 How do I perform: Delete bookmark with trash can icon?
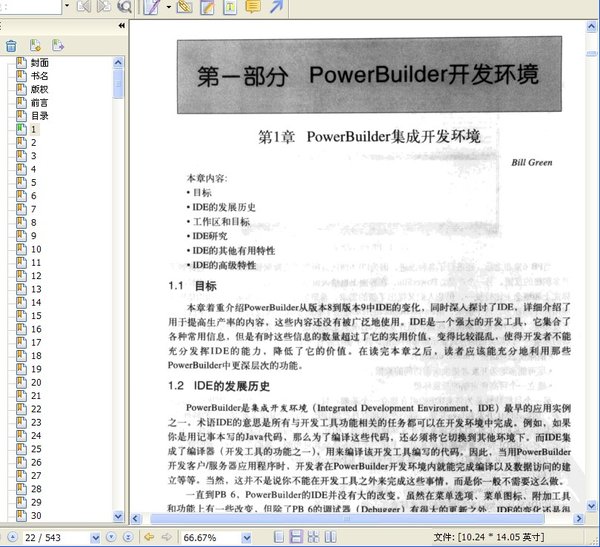(11, 46)
